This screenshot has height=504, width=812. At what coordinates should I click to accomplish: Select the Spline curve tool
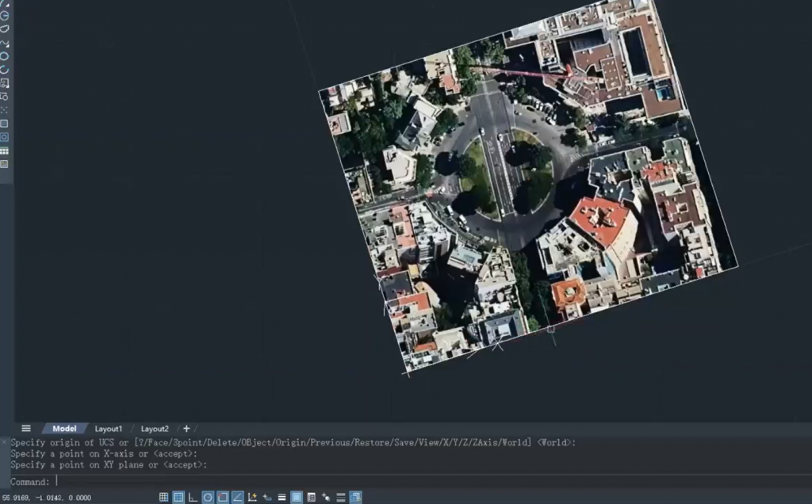pos(4,43)
